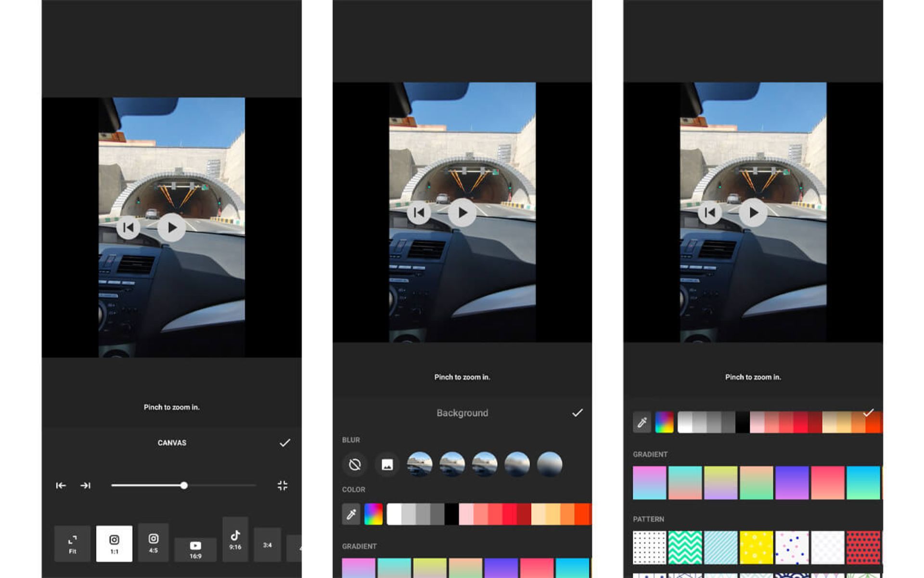Choose the Instagram 4:5 aspect ratio
The height and width of the screenshot is (578, 924).
(x=153, y=542)
